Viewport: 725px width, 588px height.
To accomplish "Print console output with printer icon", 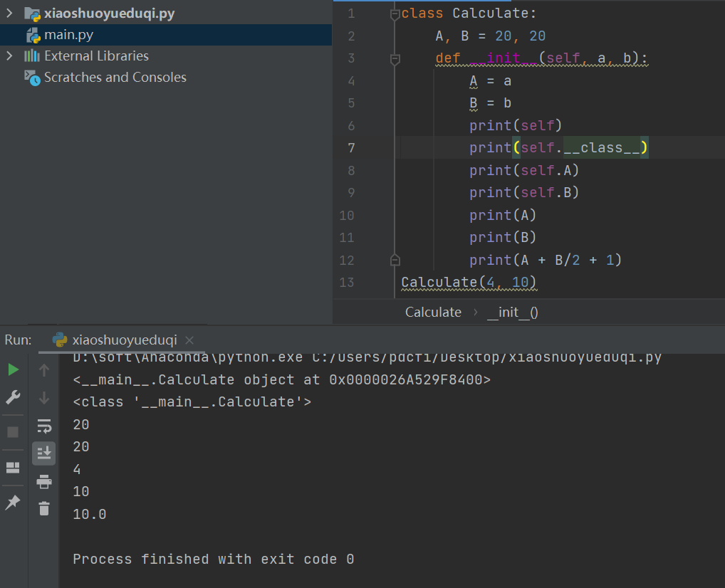I will (44, 481).
